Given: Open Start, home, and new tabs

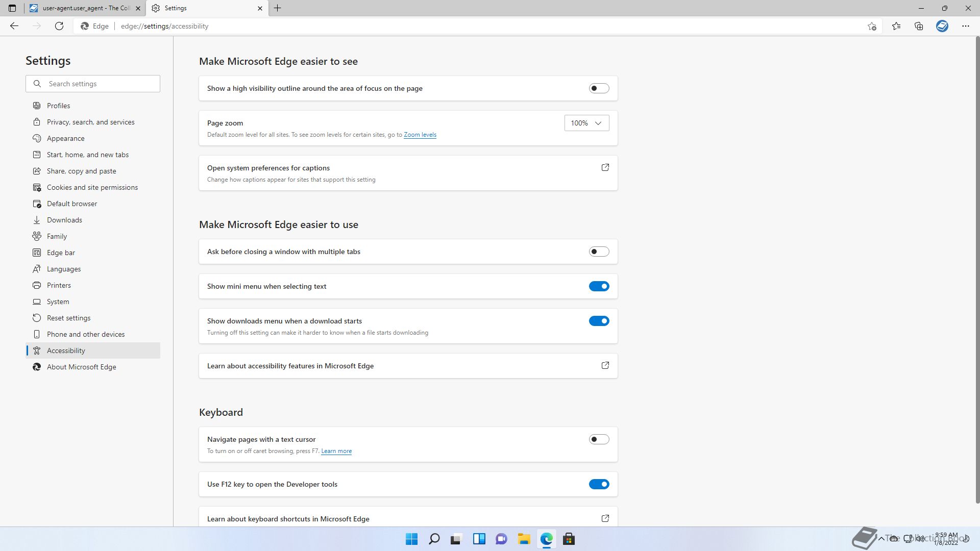Looking at the screenshot, I should (93, 155).
